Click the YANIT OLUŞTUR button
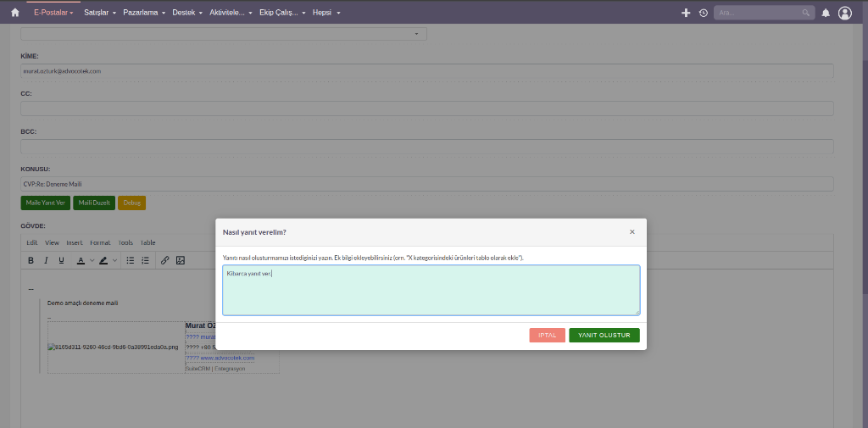The image size is (868, 428). pyautogui.click(x=604, y=336)
